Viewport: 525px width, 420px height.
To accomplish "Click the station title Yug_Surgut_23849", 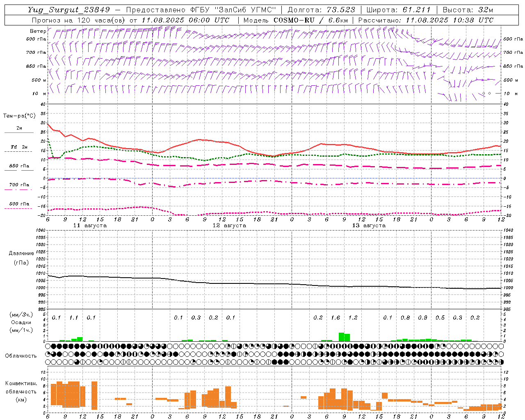I will click(69, 10).
